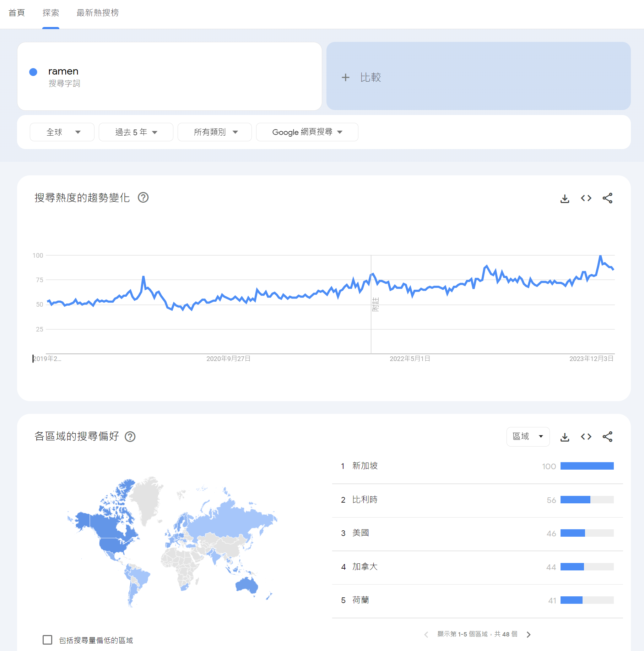Download the regional interest data
This screenshot has width=644, height=651.
point(564,437)
